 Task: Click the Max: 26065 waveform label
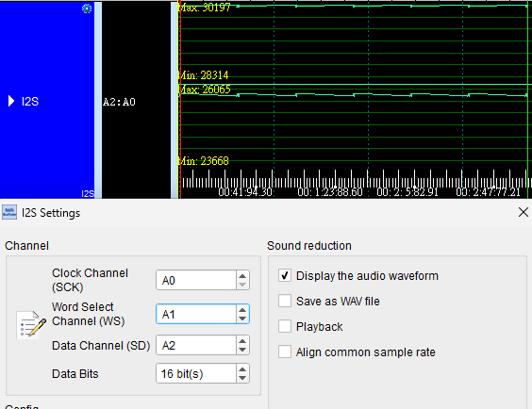click(x=205, y=90)
